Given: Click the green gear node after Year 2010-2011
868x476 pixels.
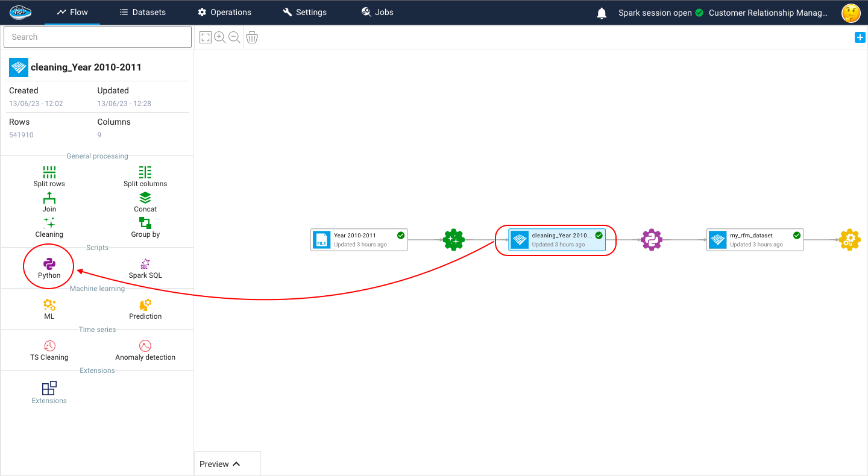Looking at the screenshot, I should (x=453, y=239).
